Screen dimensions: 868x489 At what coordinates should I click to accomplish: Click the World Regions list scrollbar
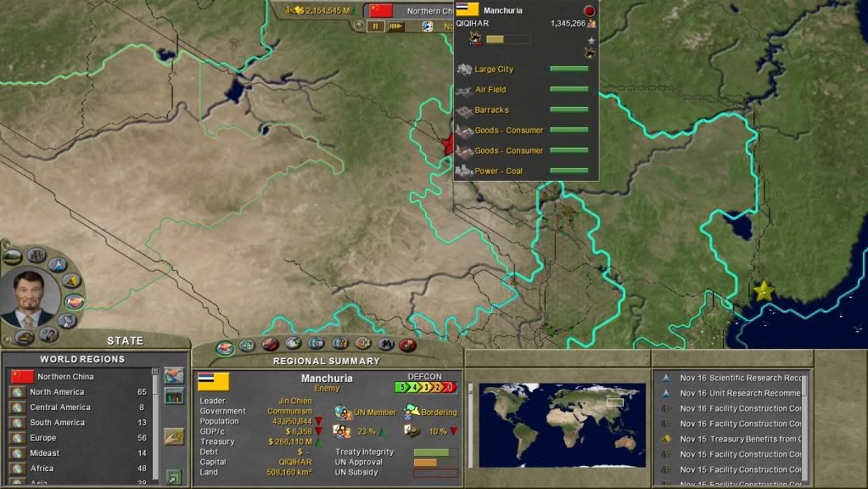155,425
